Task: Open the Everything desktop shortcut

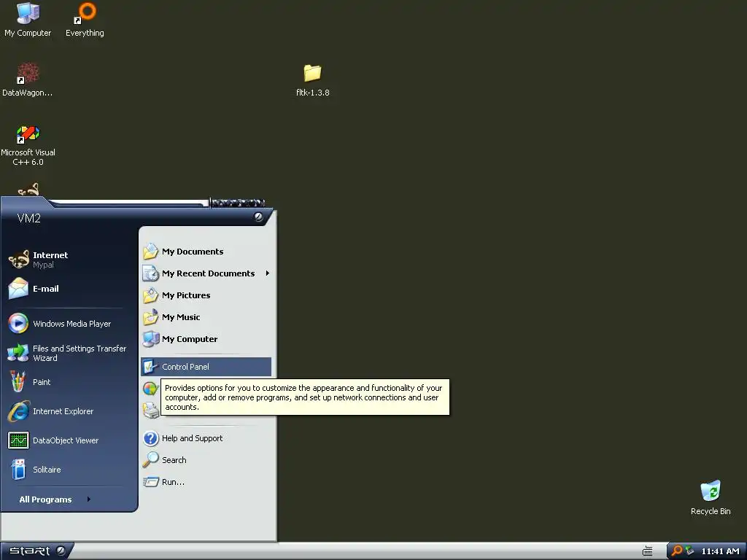Action: (85, 20)
